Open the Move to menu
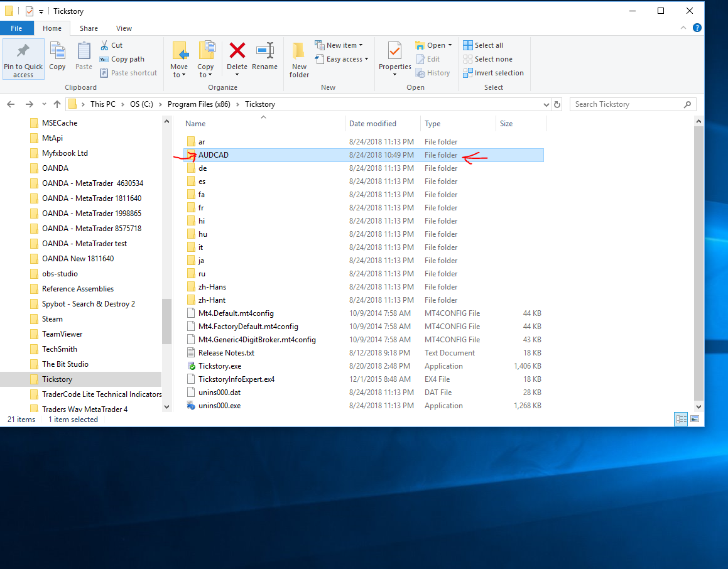The image size is (728, 569). (x=179, y=60)
